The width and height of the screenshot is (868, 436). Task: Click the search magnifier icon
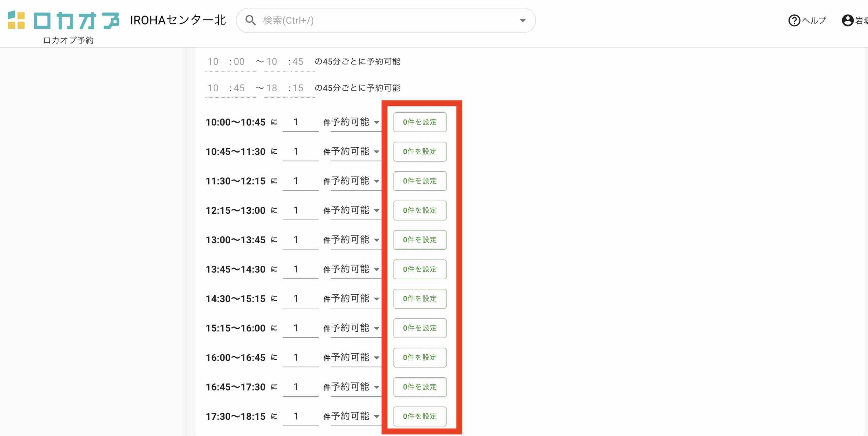point(250,20)
